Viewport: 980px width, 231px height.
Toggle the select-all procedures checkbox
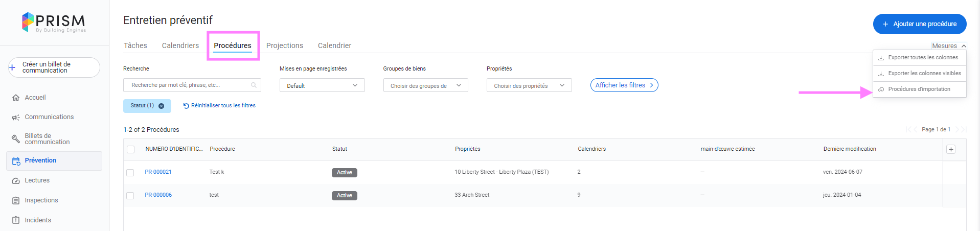click(131, 149)
